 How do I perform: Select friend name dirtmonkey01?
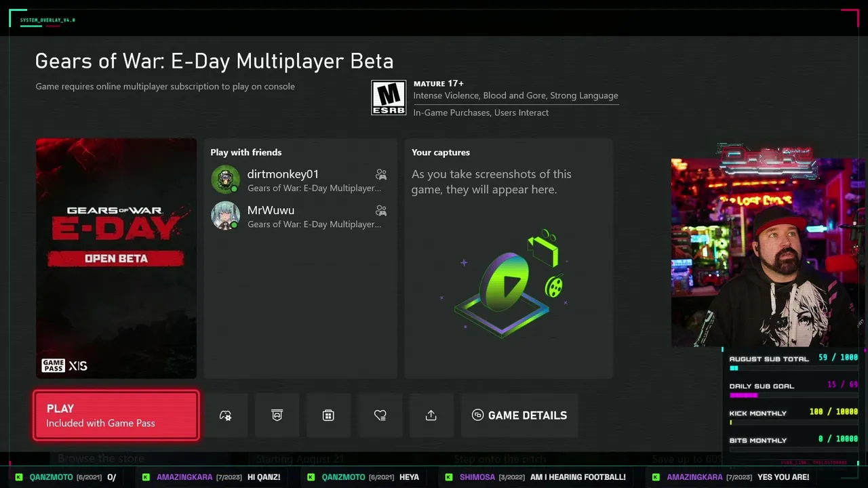(283, 174)
